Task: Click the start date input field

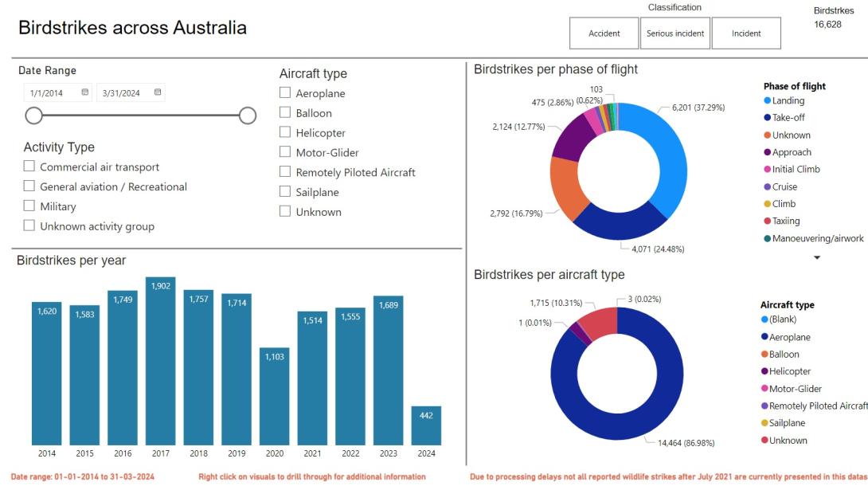Action: pyautogui.click(x=48, y=92)
